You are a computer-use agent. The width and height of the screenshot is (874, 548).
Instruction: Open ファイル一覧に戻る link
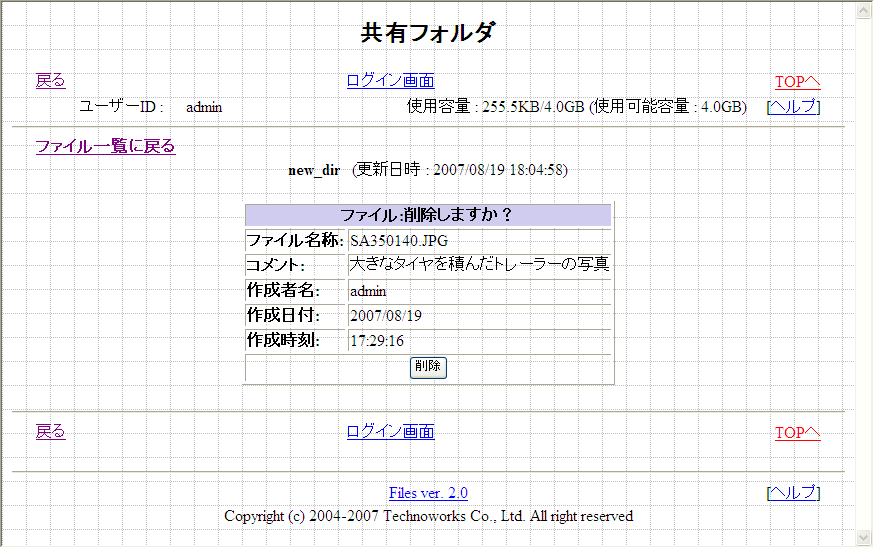(105, 147)
